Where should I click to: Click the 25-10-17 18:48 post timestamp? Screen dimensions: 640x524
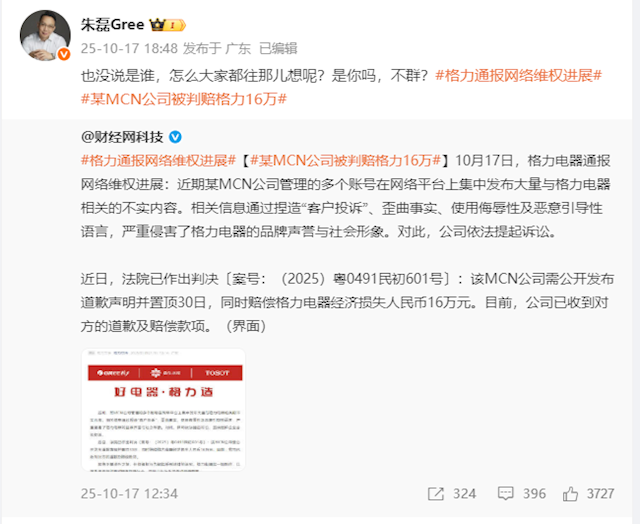click(129, 49)
